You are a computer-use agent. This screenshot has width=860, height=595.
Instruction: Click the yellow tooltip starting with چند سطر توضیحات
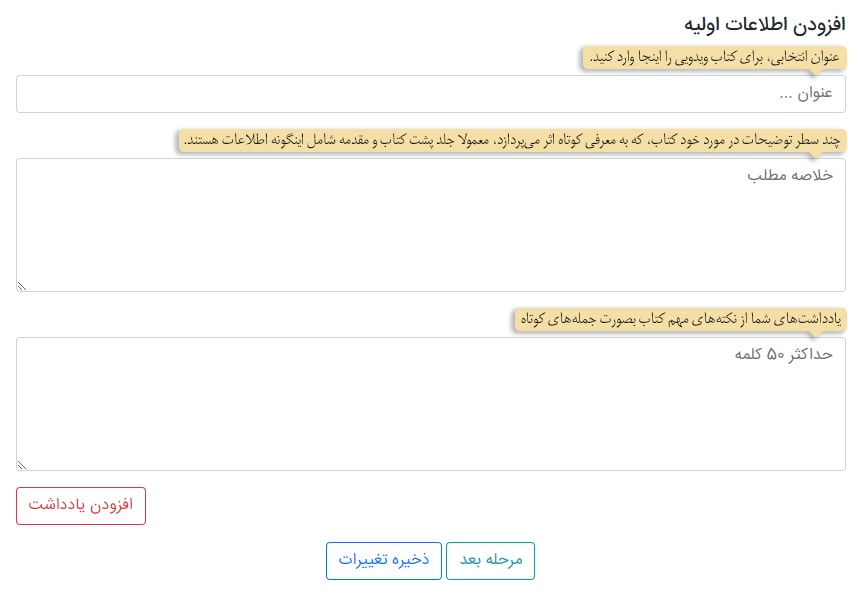coord(513,140)
